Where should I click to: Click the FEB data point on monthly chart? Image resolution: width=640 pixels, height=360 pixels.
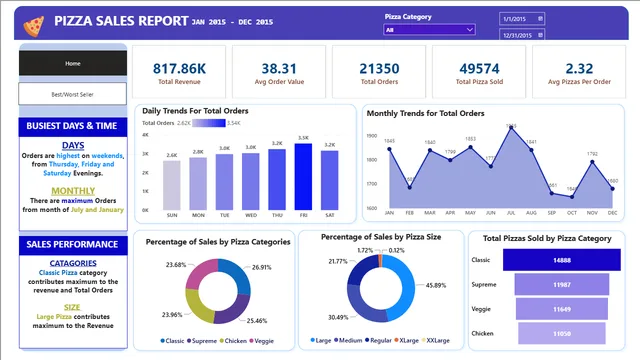(410, 187)
